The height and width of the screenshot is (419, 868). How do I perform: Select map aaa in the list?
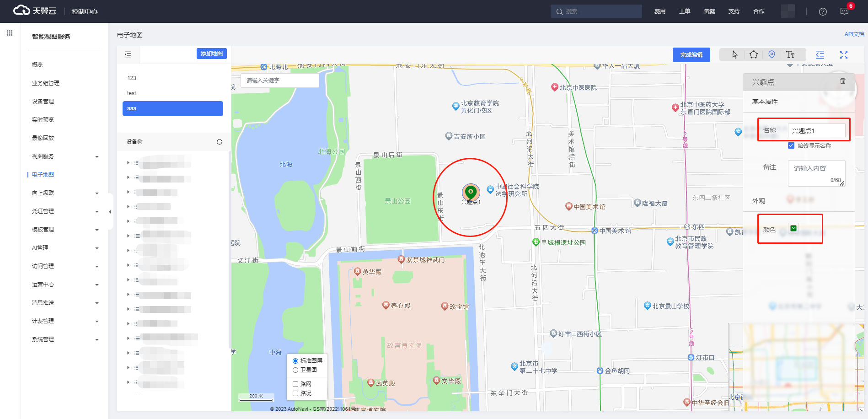click(x=173, y=108)
